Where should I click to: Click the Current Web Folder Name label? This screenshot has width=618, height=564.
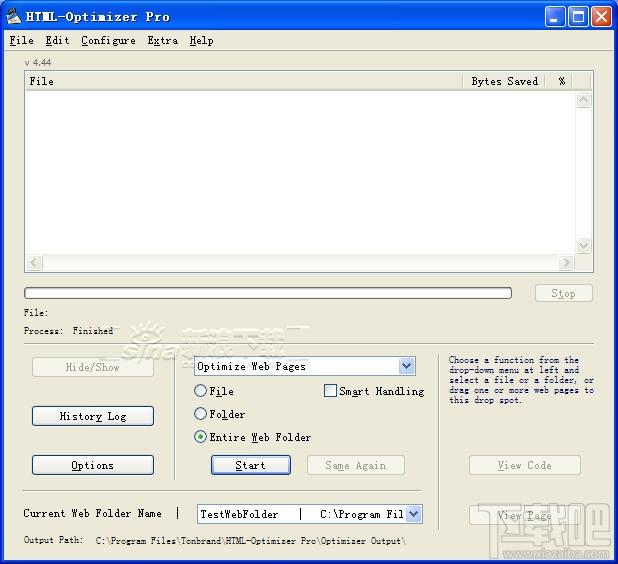pos(93,513)
